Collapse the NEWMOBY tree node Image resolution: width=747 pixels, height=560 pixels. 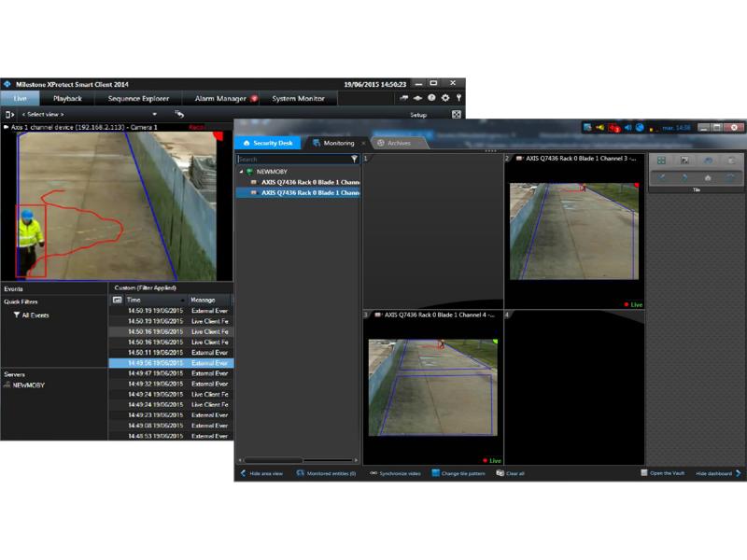point(241,172)
